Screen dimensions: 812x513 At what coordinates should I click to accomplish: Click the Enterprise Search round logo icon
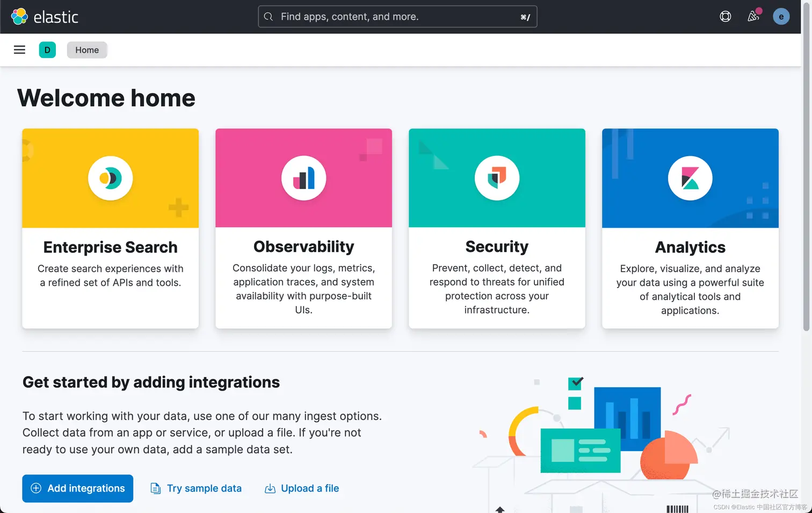[111, 178]
